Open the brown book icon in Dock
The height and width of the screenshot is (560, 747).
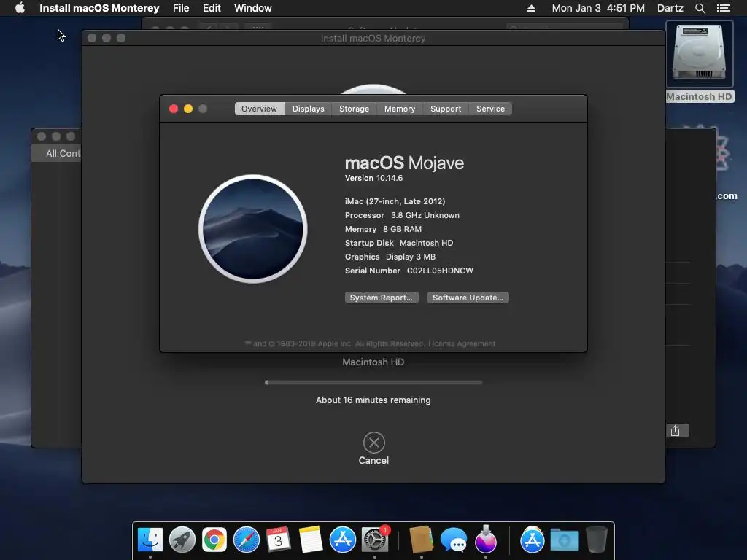(421, 540)
